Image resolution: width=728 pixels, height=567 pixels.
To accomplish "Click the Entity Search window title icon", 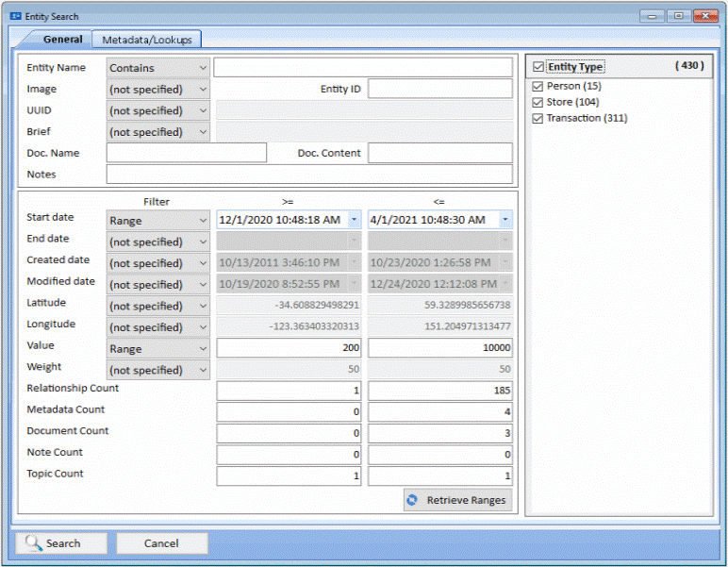I will pyautogui.click(x=15, y=16).
